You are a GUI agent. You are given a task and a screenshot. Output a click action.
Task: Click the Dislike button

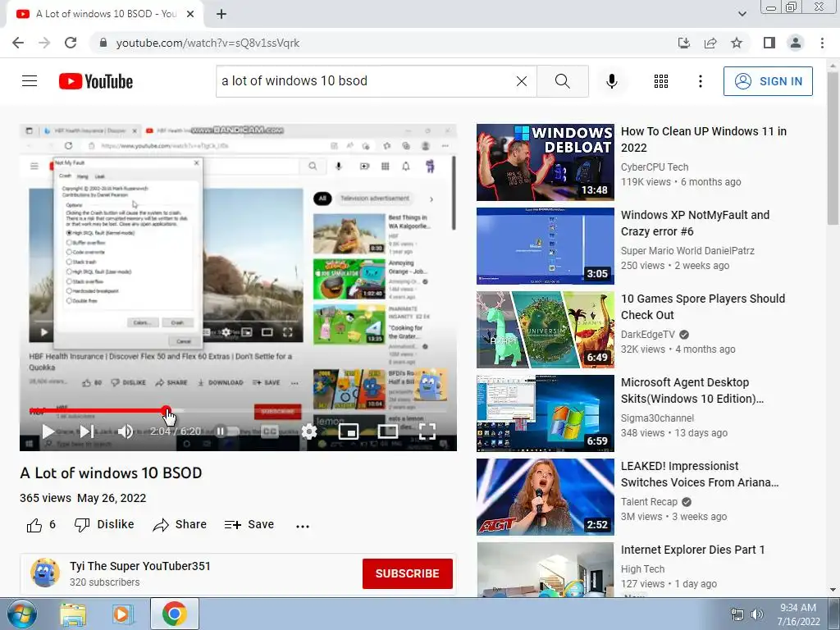pos(104,524)
